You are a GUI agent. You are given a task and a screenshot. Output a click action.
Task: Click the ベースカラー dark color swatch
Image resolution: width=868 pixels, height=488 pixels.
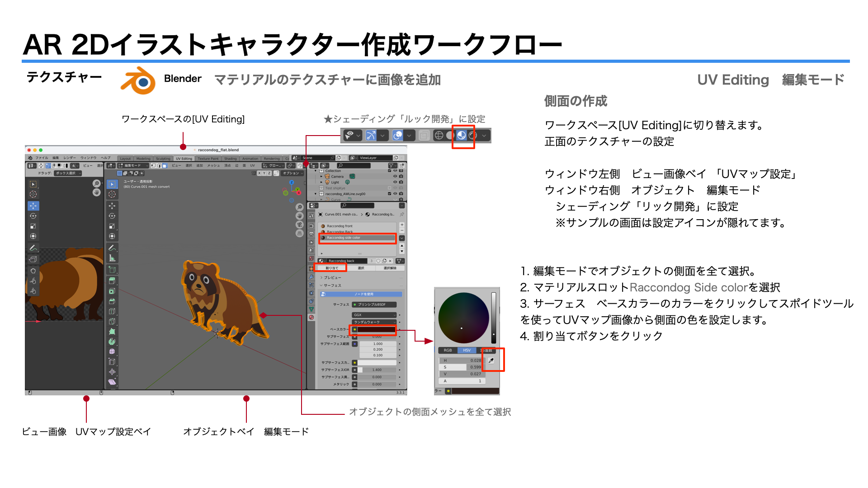[x=377, y=329]
